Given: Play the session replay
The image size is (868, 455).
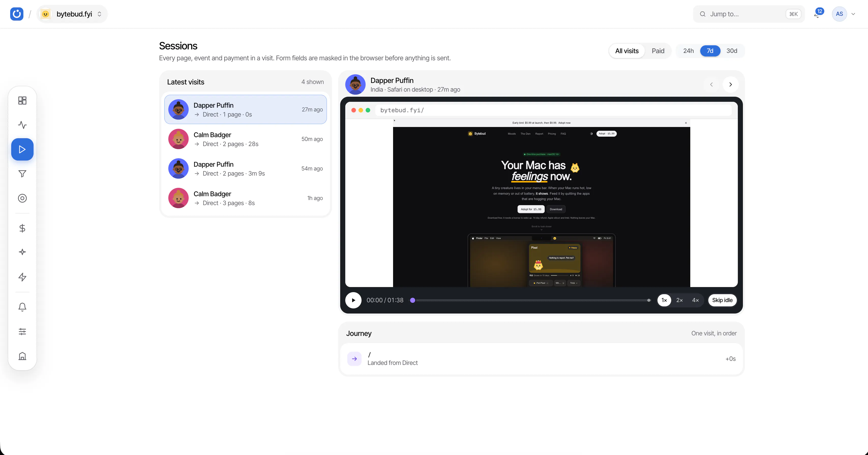Looking at the screenshot, I should tap(353, 300).
